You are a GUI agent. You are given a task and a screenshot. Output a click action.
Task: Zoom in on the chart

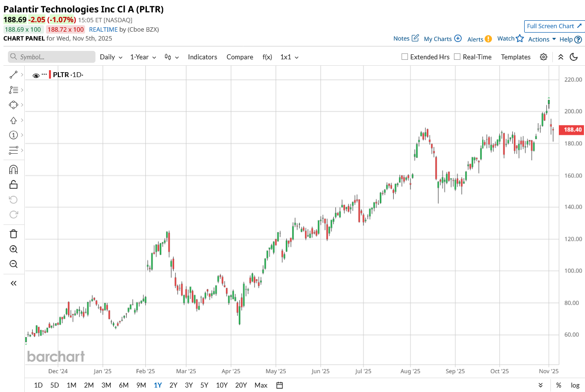(13, 249)
